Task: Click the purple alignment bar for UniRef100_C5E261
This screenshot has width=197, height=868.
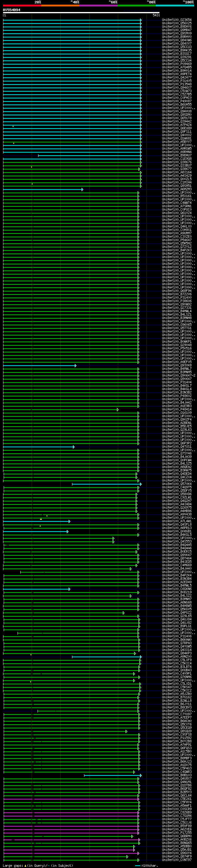Action: pyautogui.click(x=71, y=799)
